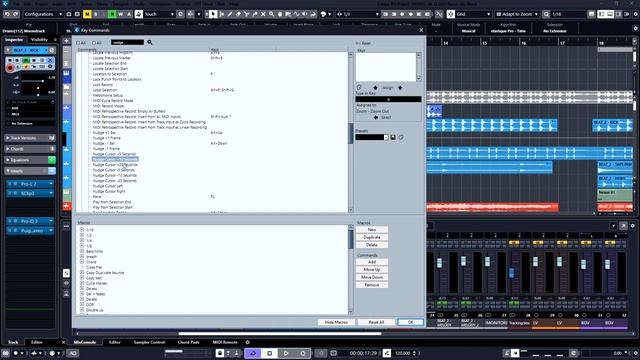Open the Sampler Control tab

coord(149,342)
